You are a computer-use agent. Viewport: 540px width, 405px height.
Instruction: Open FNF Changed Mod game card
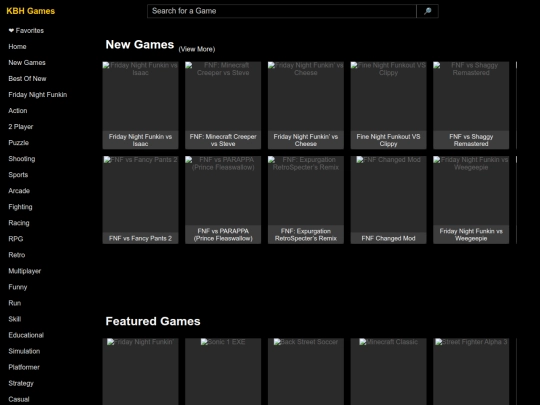388,200
